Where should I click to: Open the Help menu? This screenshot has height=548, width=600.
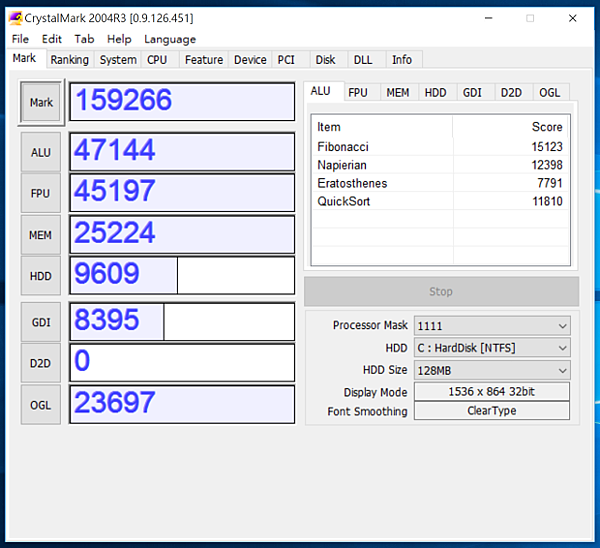(x=119, y=39)
